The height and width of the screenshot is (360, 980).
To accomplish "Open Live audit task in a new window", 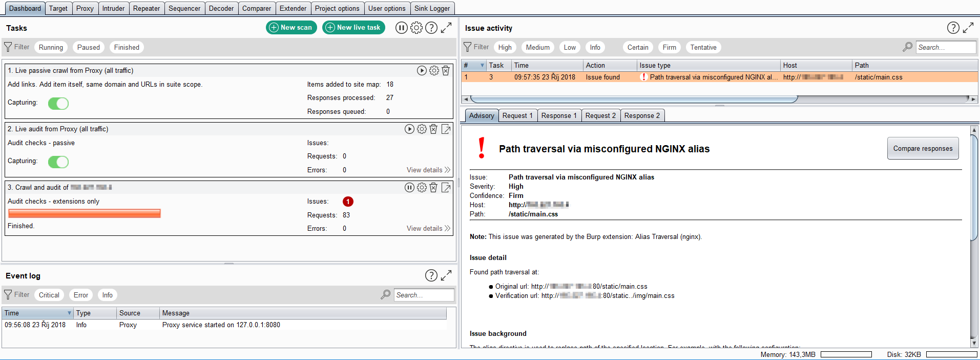I will coord(446,129).
